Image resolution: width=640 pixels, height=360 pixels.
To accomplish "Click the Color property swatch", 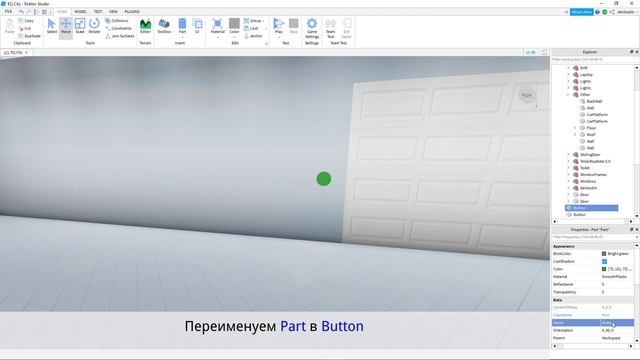I will [x=604, y=269].
